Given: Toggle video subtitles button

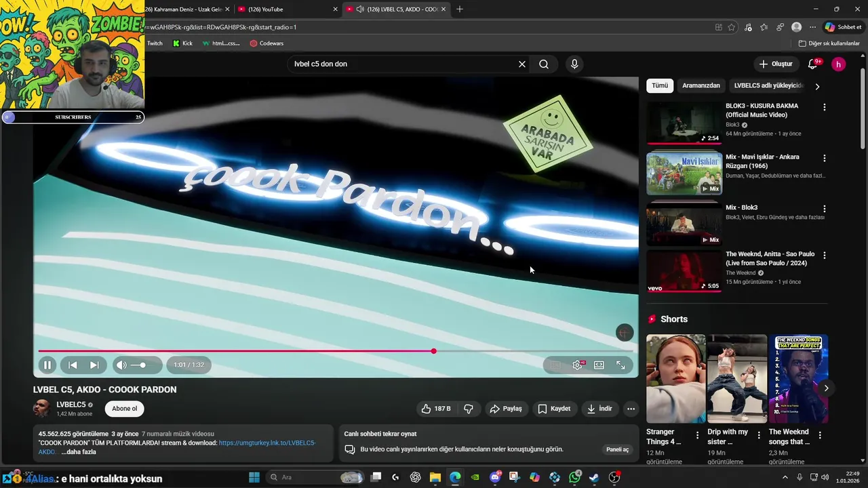Looking at the screenshot, I should pyautogui.click(x=555, y=365).
